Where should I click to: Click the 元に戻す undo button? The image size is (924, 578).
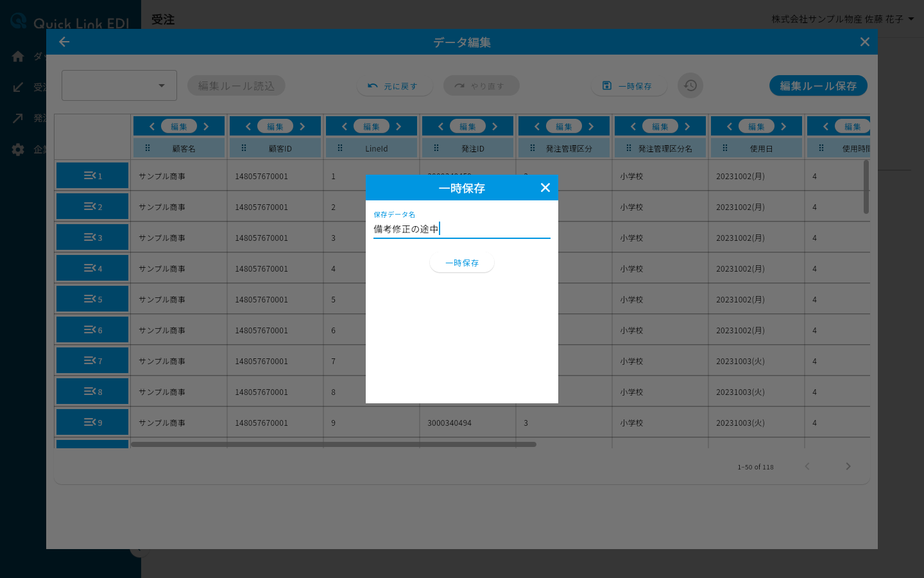(395, 85)
